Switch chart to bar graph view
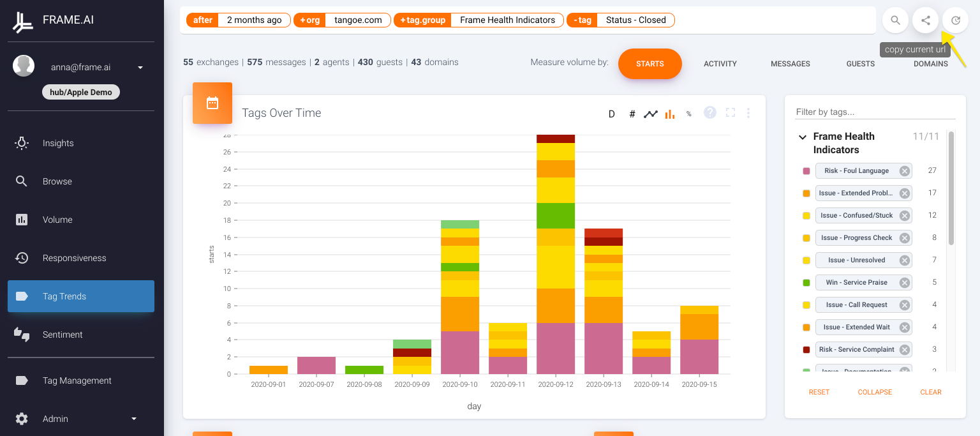Viewport: 980px width, 436px height. click(670, 114)
